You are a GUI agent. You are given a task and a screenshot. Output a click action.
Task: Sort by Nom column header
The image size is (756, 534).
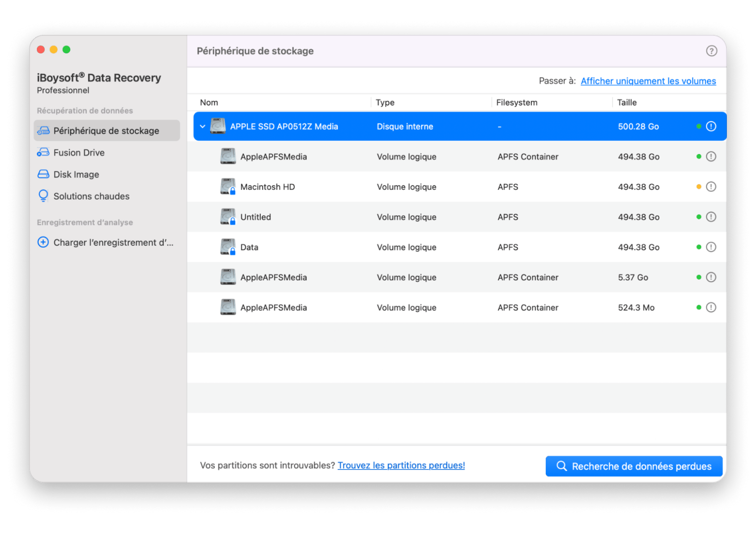pyautogui.click(x=209, y=102)
